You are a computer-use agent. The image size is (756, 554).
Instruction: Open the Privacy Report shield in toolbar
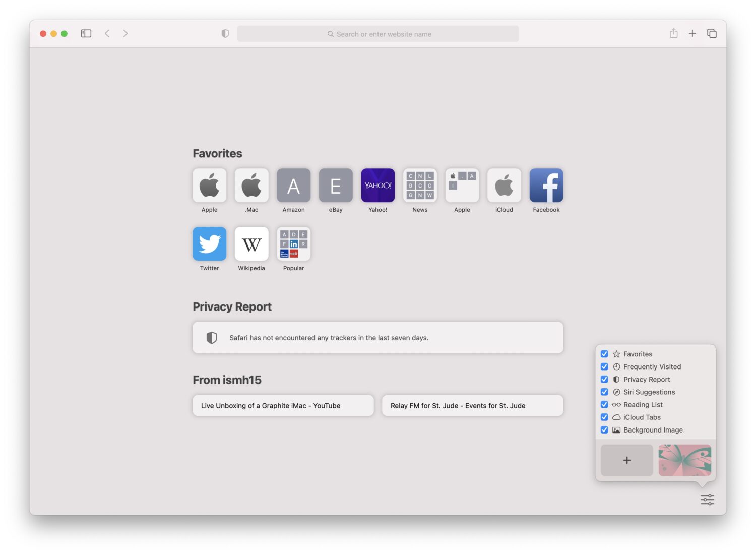pos(225,33)
